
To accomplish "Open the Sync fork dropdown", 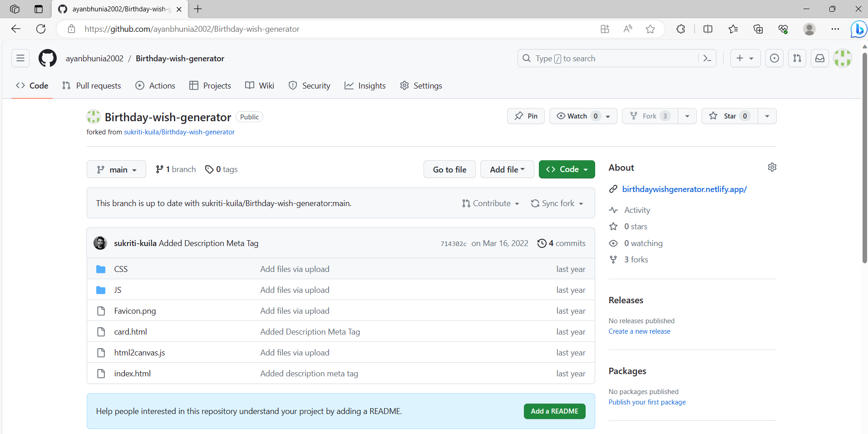I will [557, 203].
